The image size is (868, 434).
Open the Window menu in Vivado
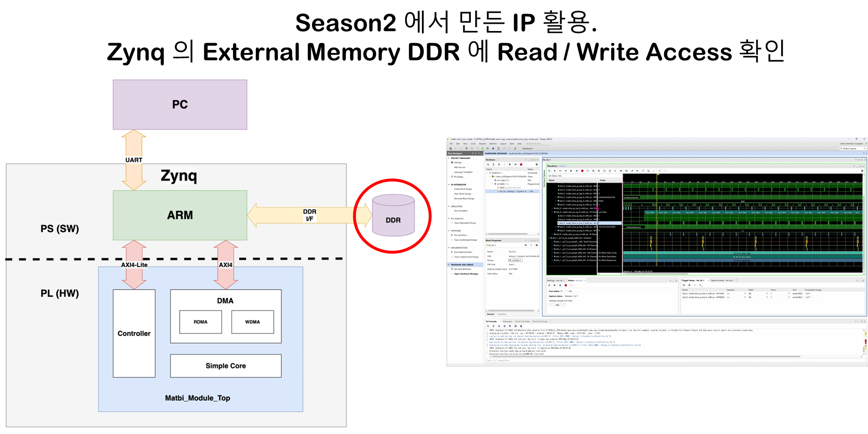coord(493,144)
